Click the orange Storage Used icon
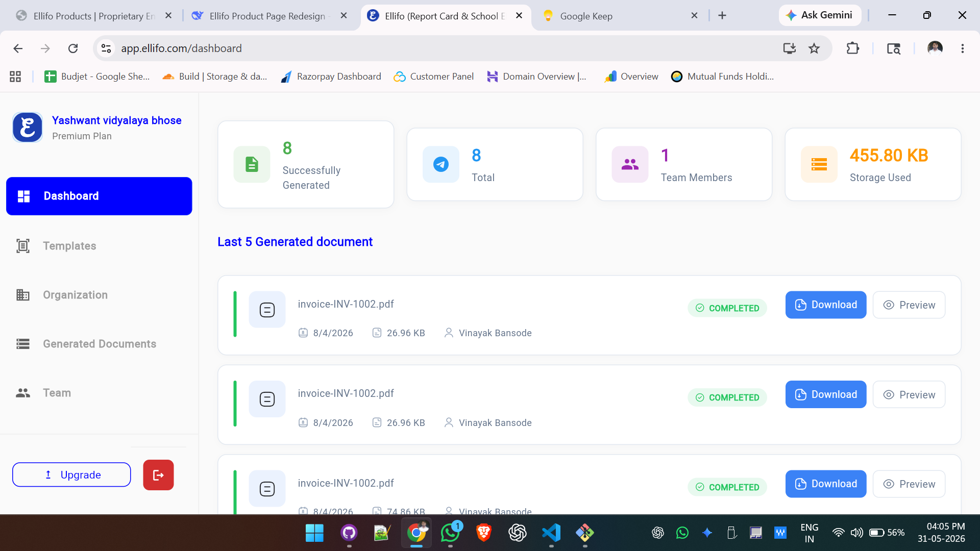Viewport: 980px width, 551px height. [819, 164]
